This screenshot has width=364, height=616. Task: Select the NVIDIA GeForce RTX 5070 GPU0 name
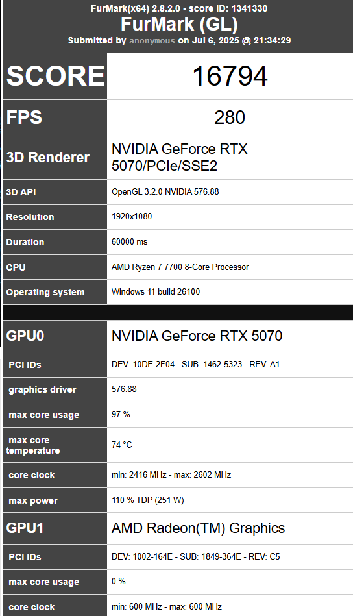(197, 336)
